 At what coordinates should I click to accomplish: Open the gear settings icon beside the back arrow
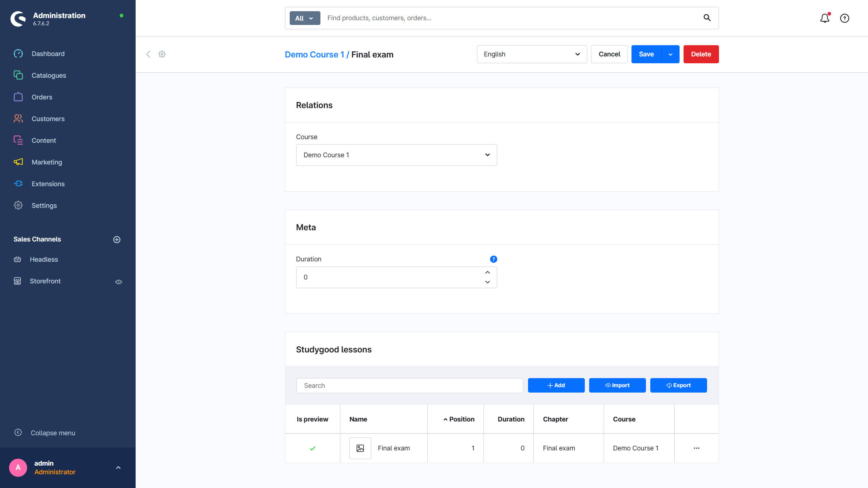click(x=162, y=54)
